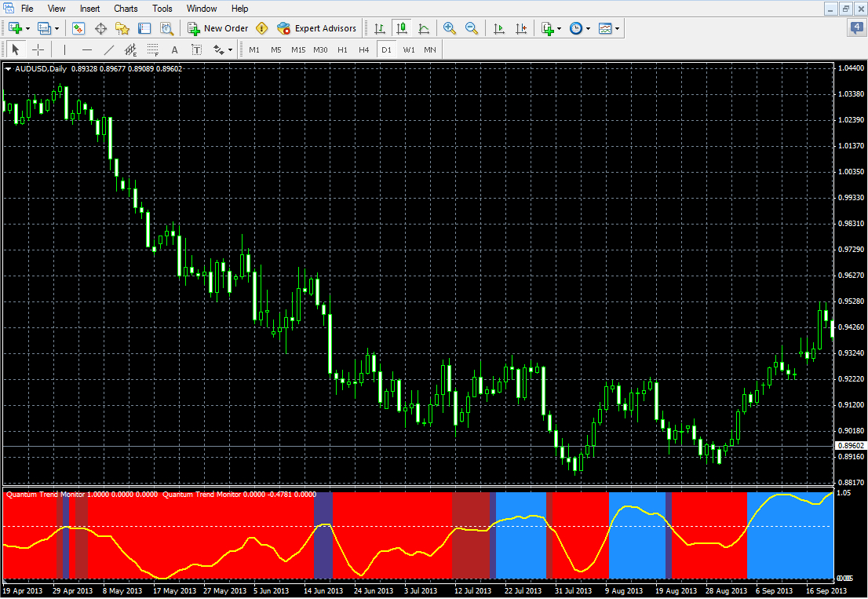The image size is (868, 599).
Task: Select the Crosshair cursor tool
Action: (x=38, y=50)
